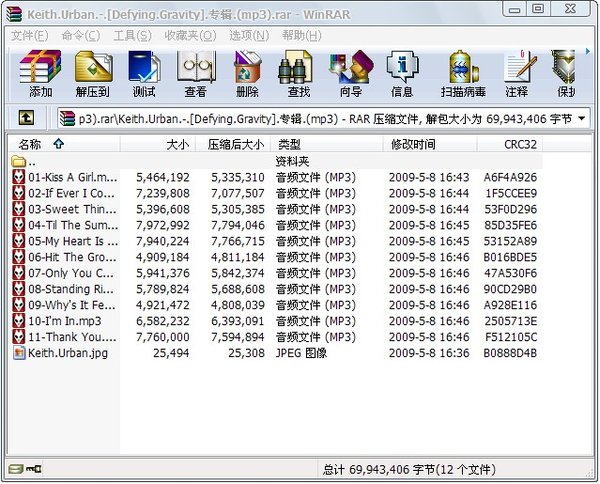Click status bar total 69,943,406 字节
The image size is (600, 484).
tap(409, 469)
